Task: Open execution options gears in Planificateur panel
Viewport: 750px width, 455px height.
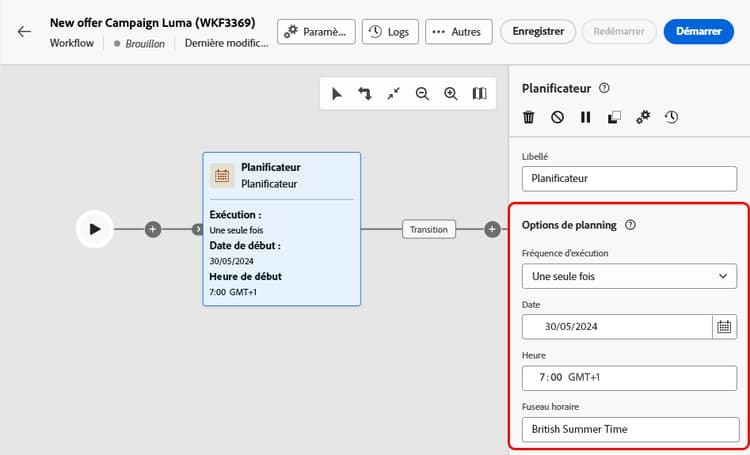Action: 643,117
